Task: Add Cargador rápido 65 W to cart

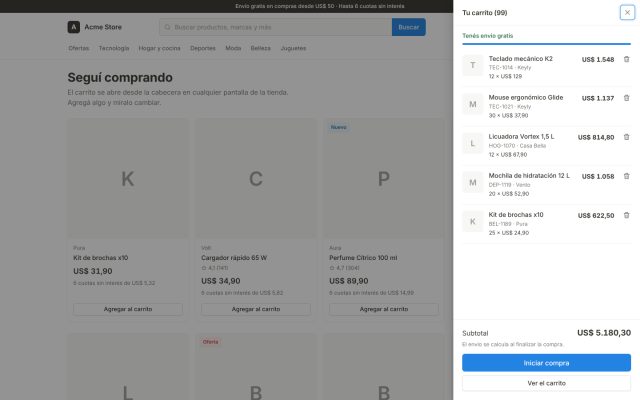Action: 256,309
